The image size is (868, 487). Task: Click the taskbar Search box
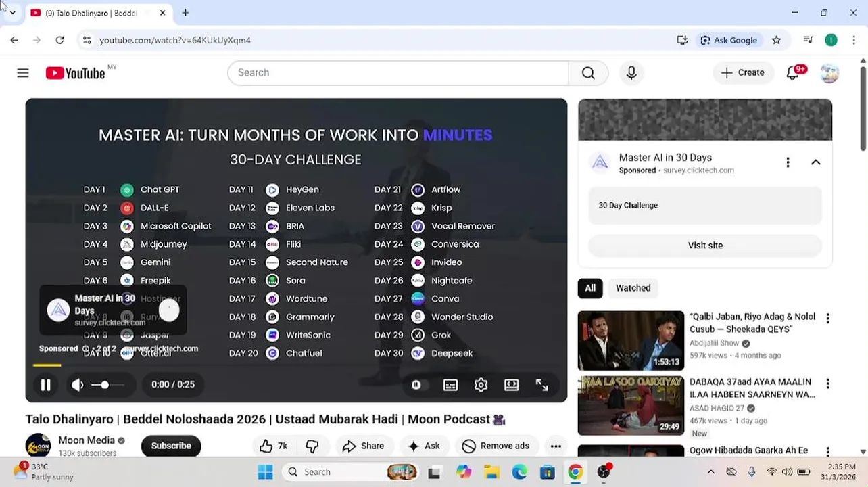[349, 472]
